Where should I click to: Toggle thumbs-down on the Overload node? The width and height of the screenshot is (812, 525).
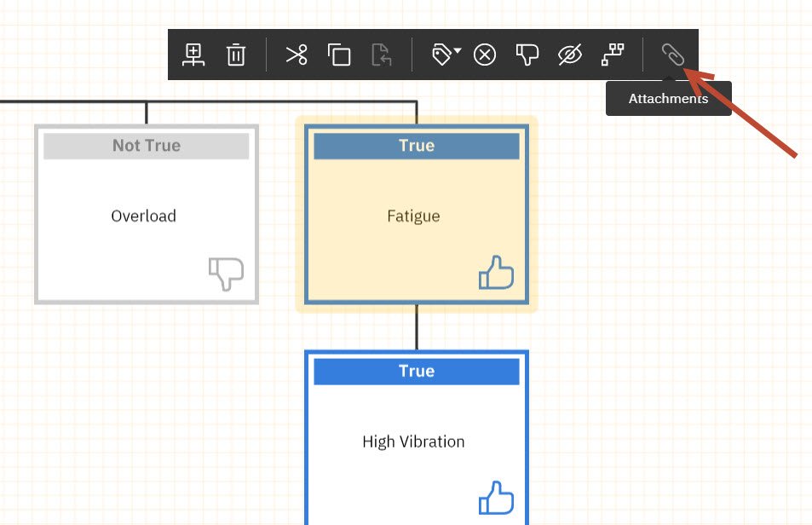[227, 274]
